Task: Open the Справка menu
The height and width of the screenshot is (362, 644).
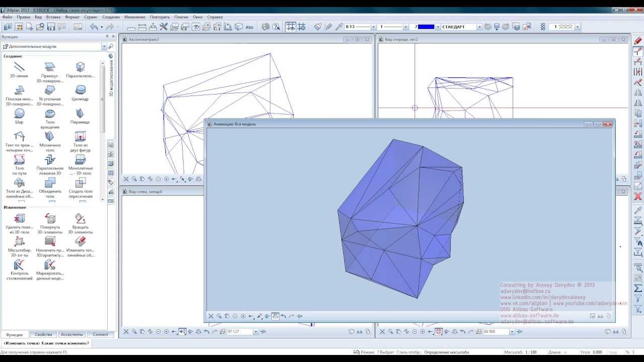Action: pyautogui.click(x=214, y=17)
